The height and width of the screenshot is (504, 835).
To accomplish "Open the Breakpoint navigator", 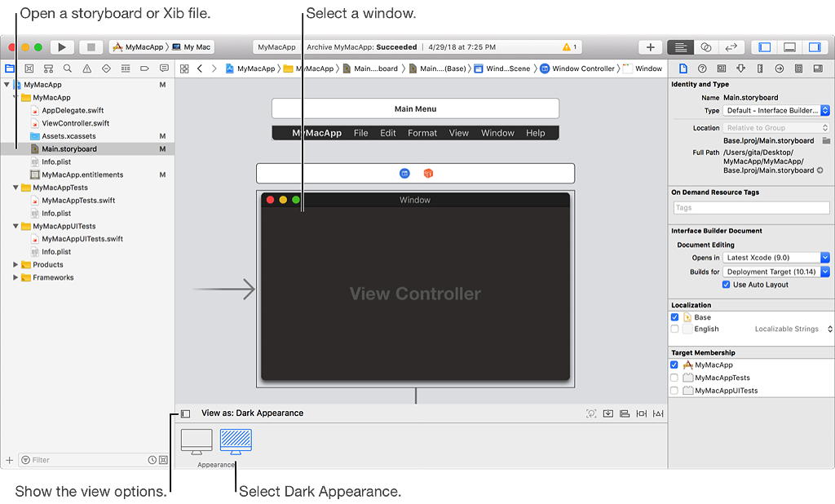I will [x=144, y=69].
